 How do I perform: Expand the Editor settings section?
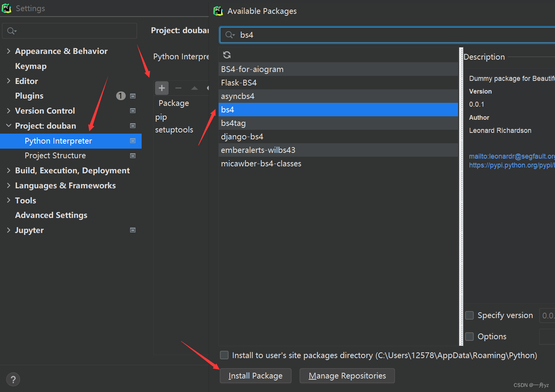pos(8,81)
